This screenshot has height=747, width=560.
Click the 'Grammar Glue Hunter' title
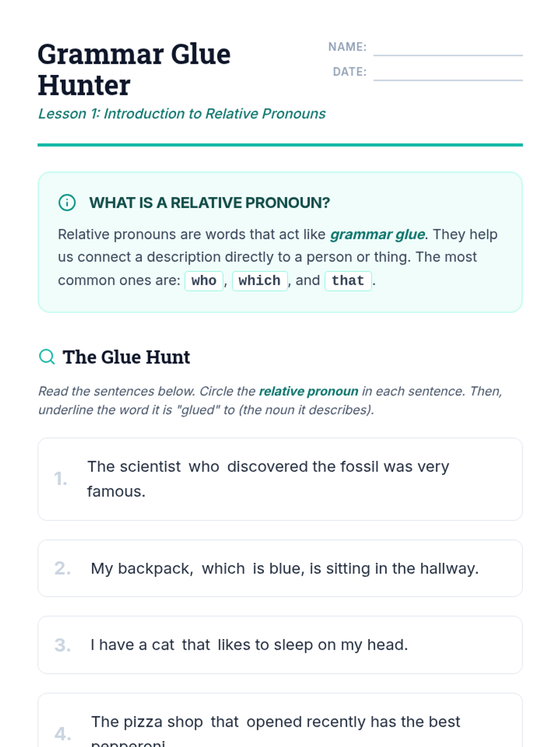134,70
